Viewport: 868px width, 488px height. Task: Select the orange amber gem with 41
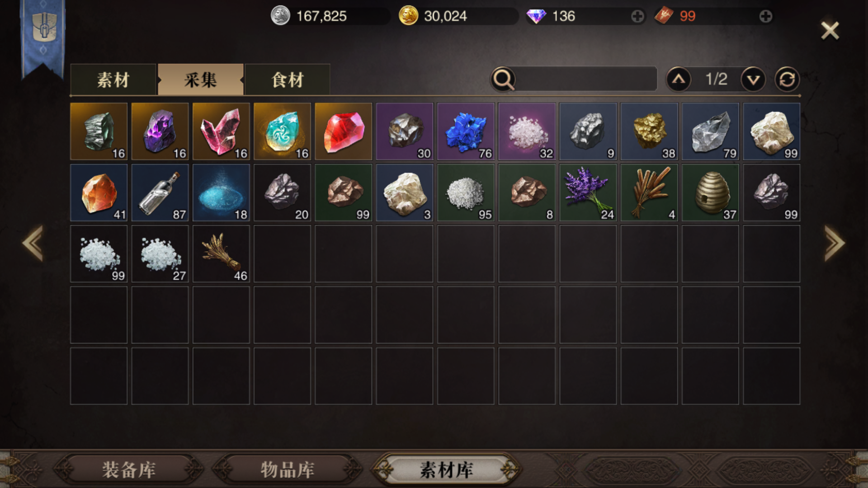[99, 193]
